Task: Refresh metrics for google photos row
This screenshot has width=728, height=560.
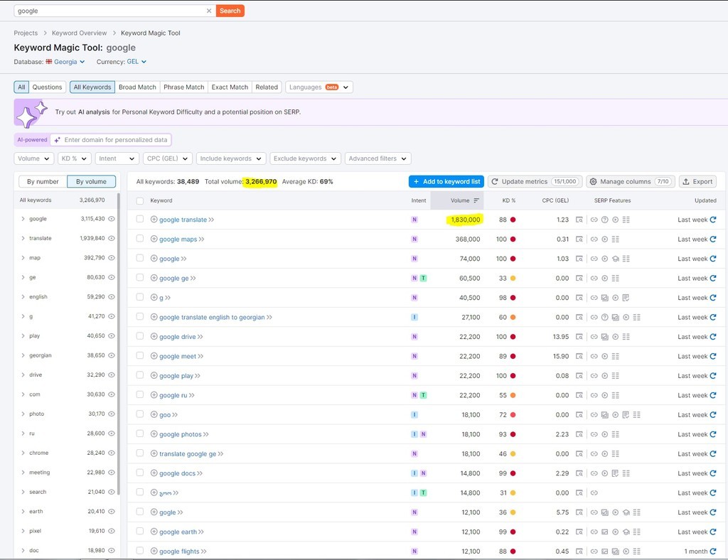Action: point(712,434)
